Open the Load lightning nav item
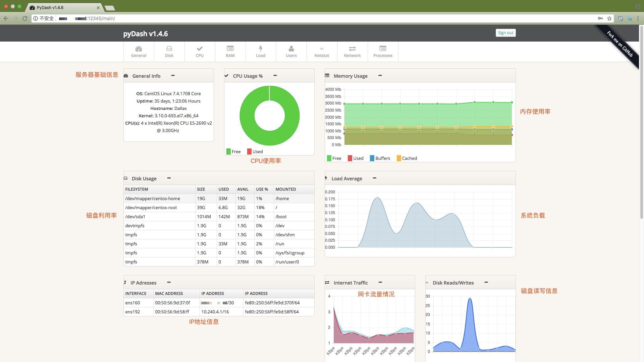The height and width of the screenshot is (362, 644). pyautogui.click(x=261, y=52)
